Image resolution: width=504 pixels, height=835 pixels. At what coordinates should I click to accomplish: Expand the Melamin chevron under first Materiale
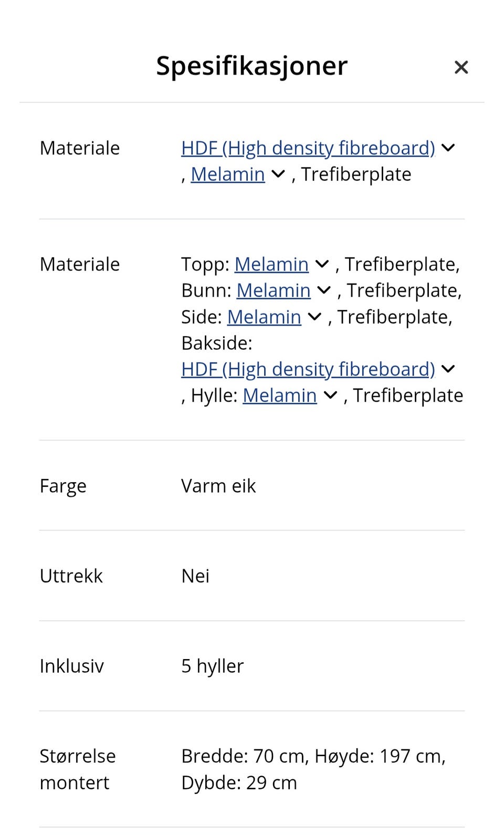click(278, 174)
